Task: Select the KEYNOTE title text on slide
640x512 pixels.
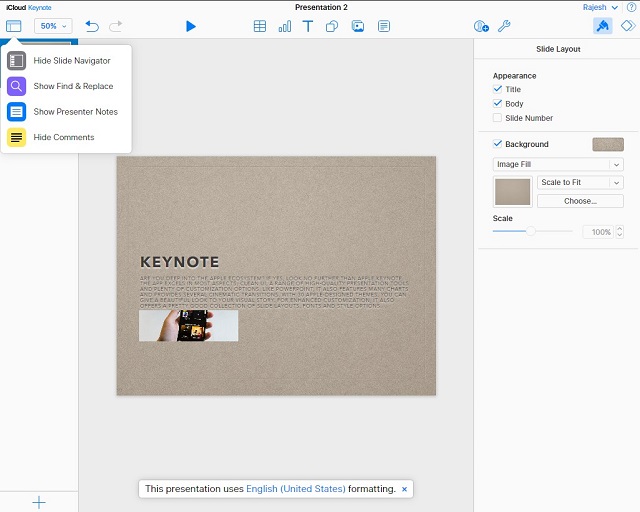Action: 180,262
